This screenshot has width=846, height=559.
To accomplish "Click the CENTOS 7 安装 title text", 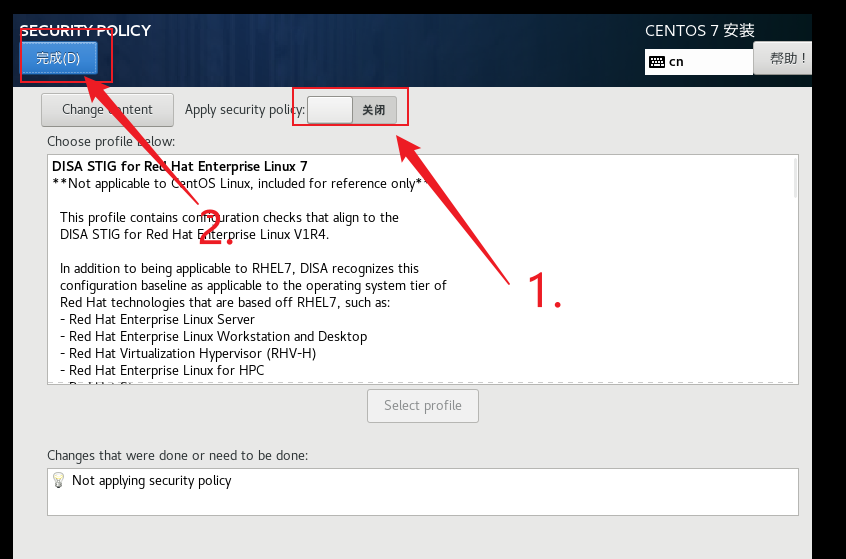I will (700, 31).
